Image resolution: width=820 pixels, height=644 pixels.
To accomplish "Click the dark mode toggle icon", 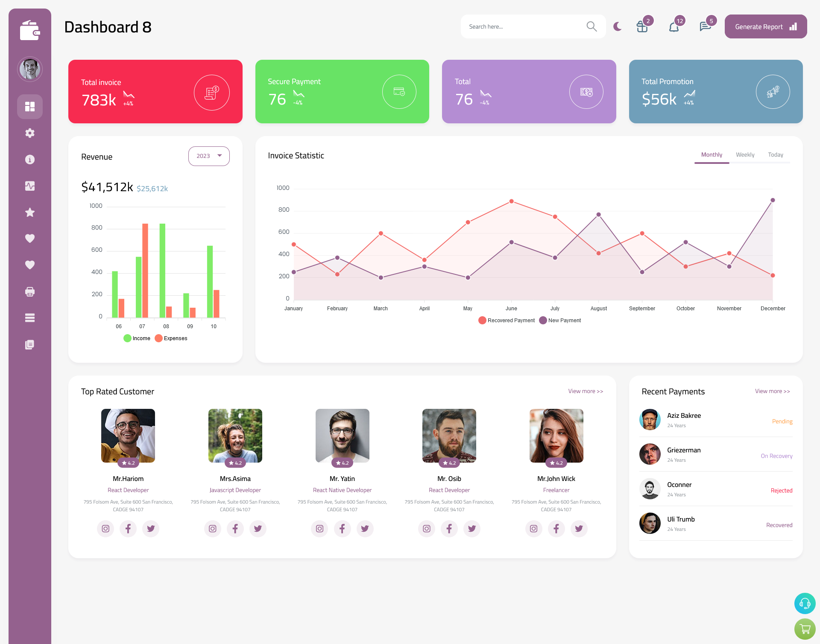I will point(617,26).
